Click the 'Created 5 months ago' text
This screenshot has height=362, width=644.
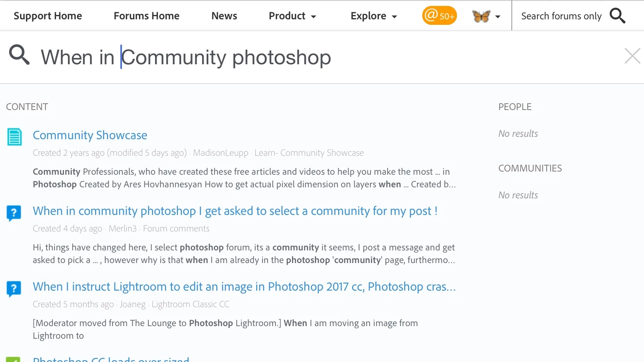point(73,304)
